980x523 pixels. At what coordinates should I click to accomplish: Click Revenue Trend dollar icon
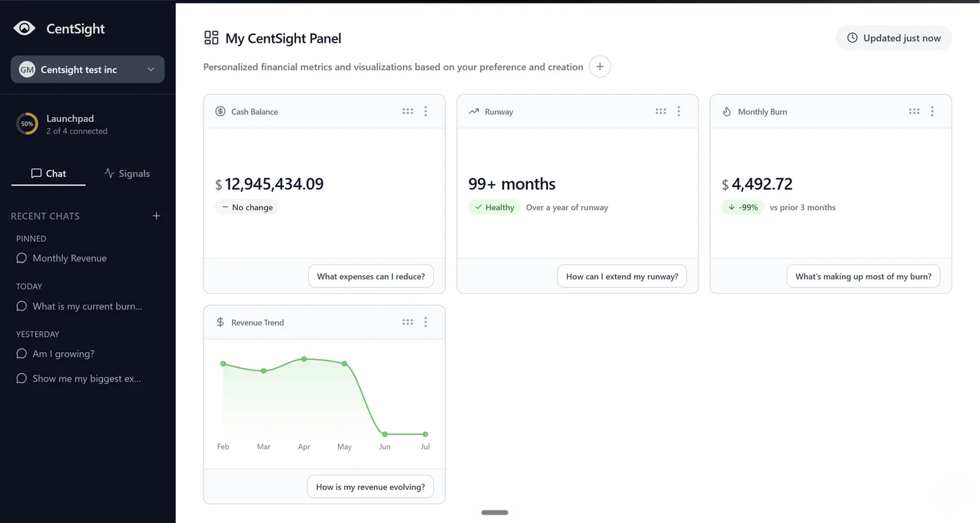(x=220, y=322)
